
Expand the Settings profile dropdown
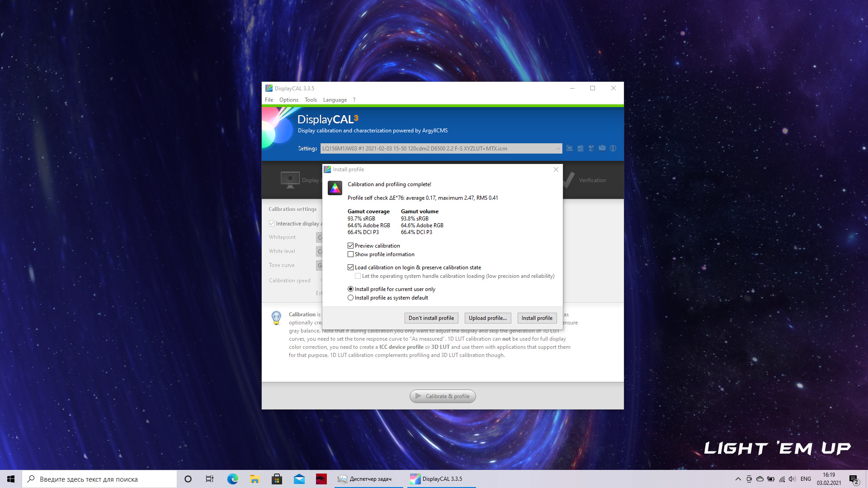tap(558, 149)
